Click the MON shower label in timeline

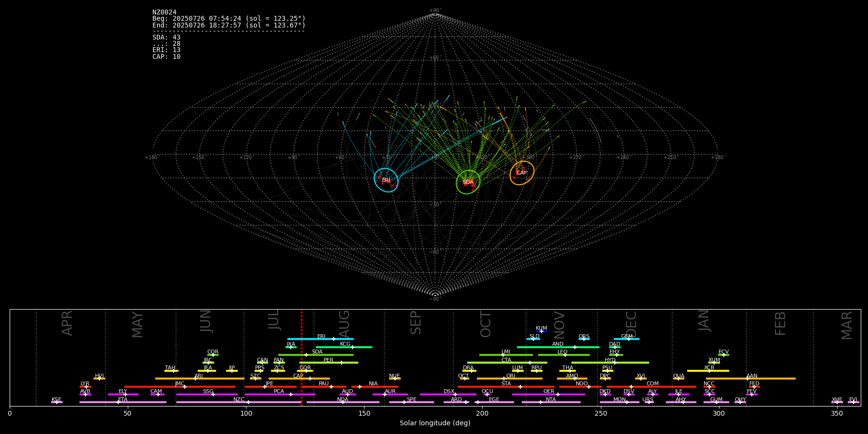[620, 400]
